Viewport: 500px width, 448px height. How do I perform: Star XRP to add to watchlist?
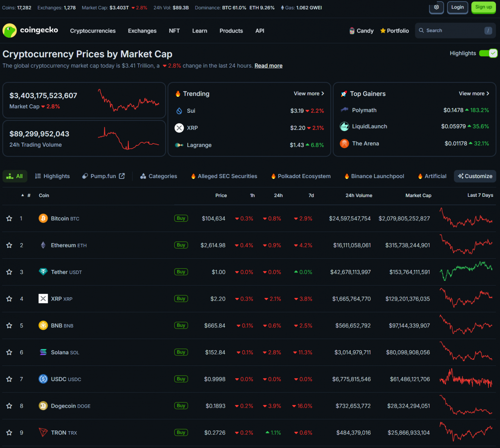9,299
